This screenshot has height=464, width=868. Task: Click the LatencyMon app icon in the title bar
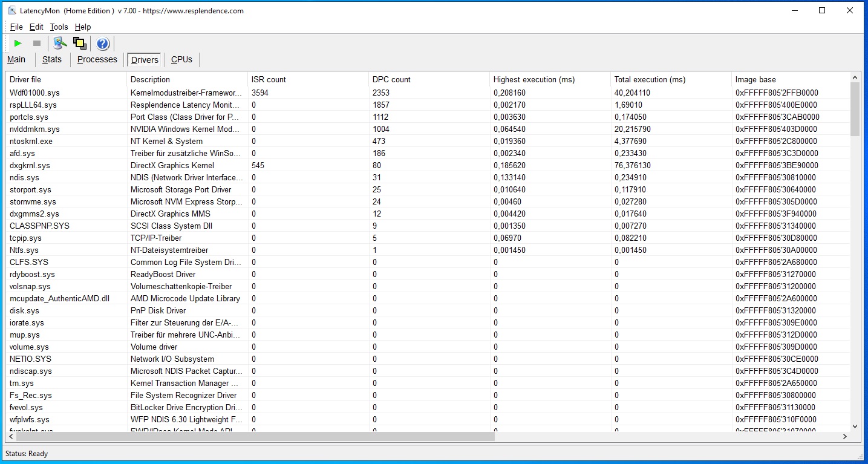pyautogui.click(x=12, y=10)
